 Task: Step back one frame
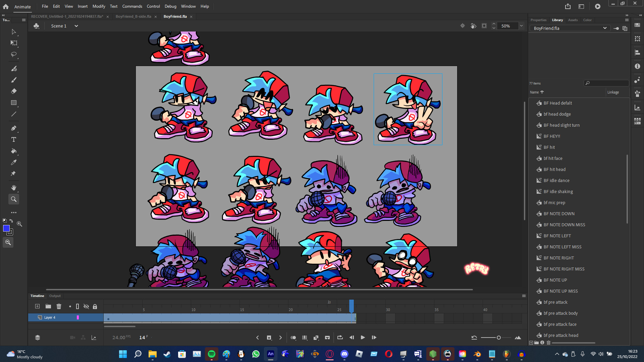tap(352, 338)
